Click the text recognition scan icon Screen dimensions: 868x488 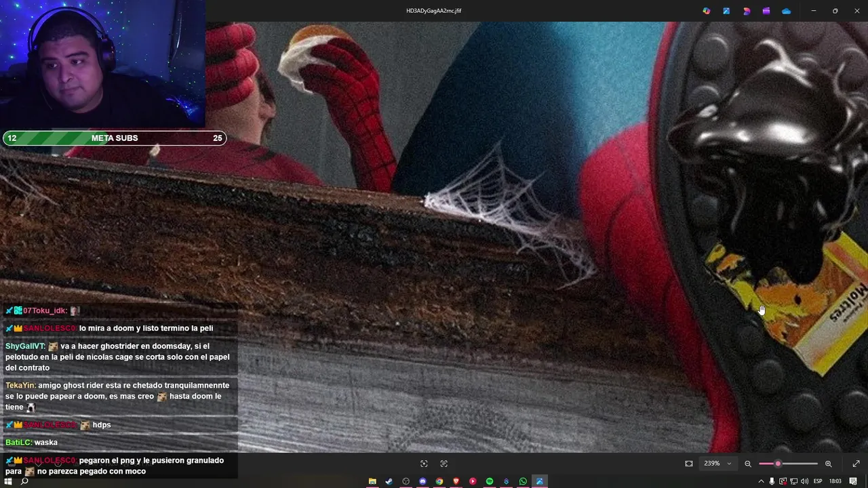coord(444,464)
